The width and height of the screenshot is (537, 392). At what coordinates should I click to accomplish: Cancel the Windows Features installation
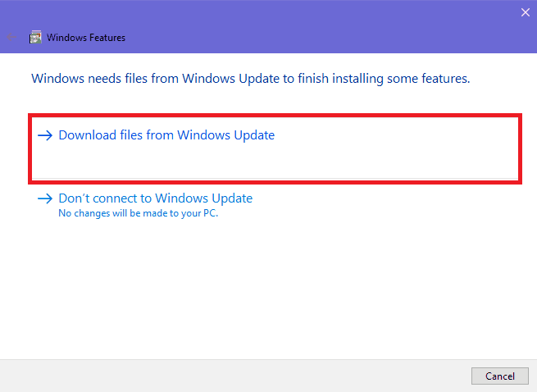[499, 376]
